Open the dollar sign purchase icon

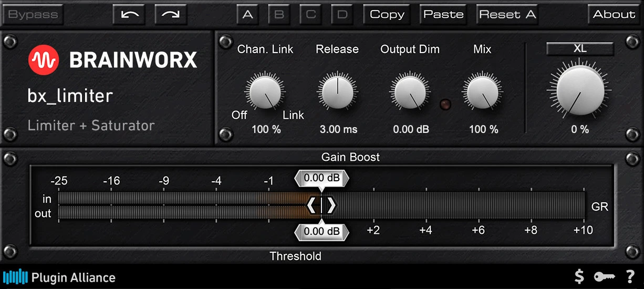point(579,276)
